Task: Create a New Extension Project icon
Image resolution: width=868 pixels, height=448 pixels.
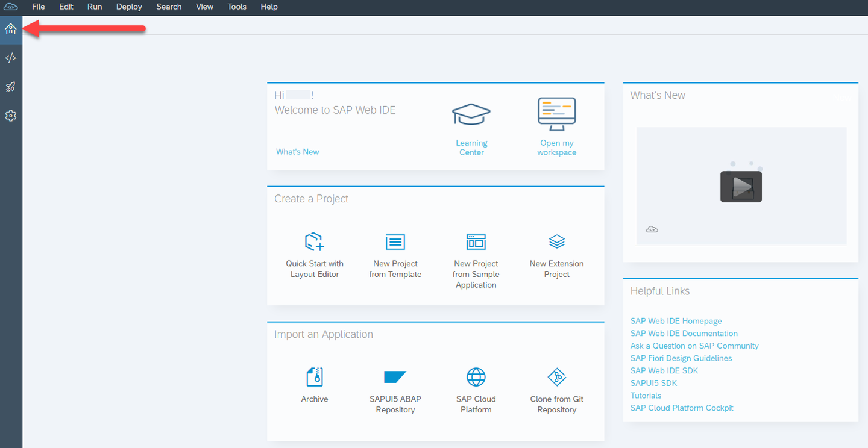Action: point(557,241)
